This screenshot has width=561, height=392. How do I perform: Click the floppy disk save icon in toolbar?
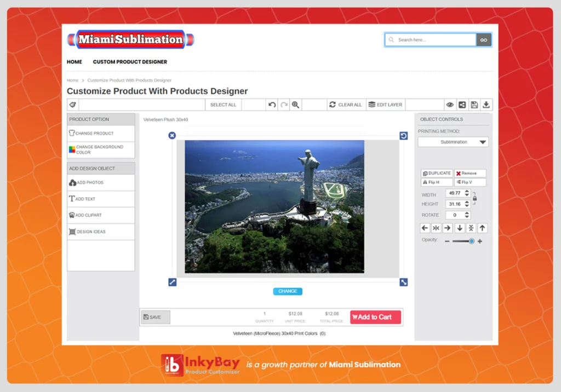[x=474, y=105]
